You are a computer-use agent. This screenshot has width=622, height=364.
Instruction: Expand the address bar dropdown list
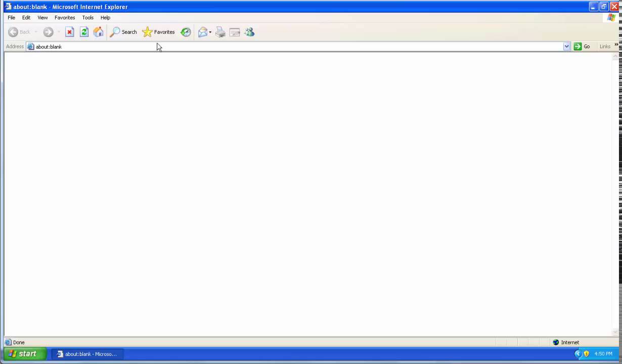(566, 47)
